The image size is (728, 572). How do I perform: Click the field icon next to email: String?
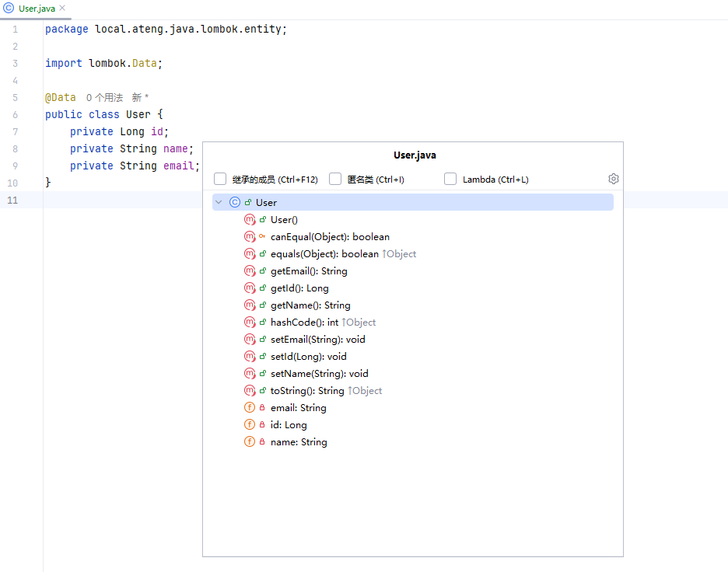pos(250,408)
